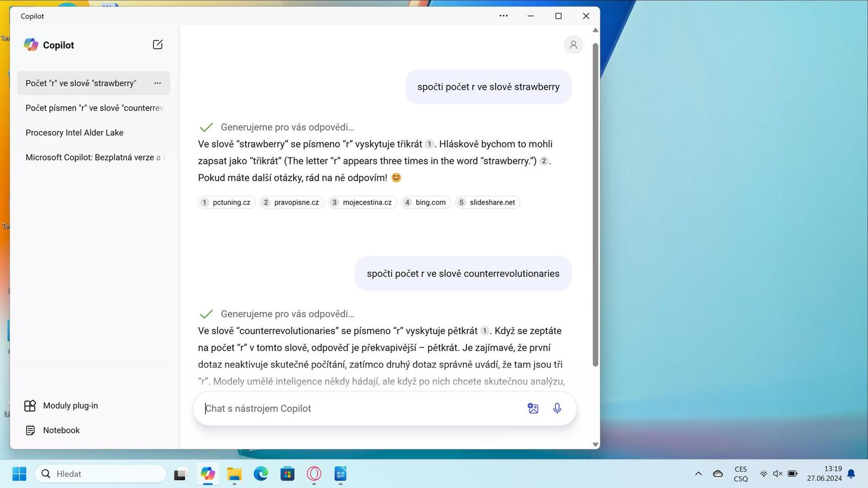
Task: Open the notifications bell icon
Action: [851, 474]
